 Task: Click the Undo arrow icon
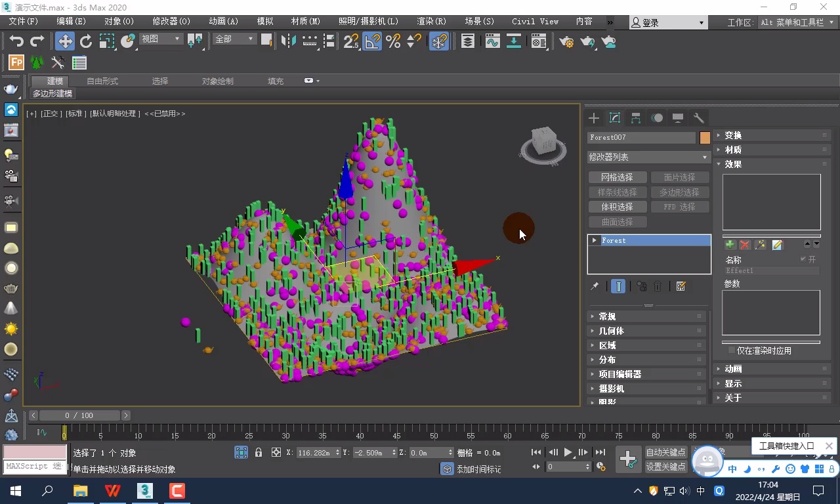[x=16, y=41]
